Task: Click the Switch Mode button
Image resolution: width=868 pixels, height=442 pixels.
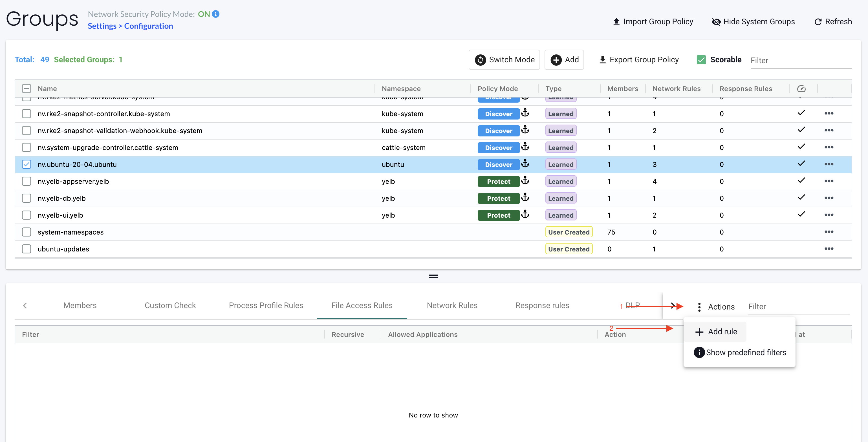Action: [505, 60]
